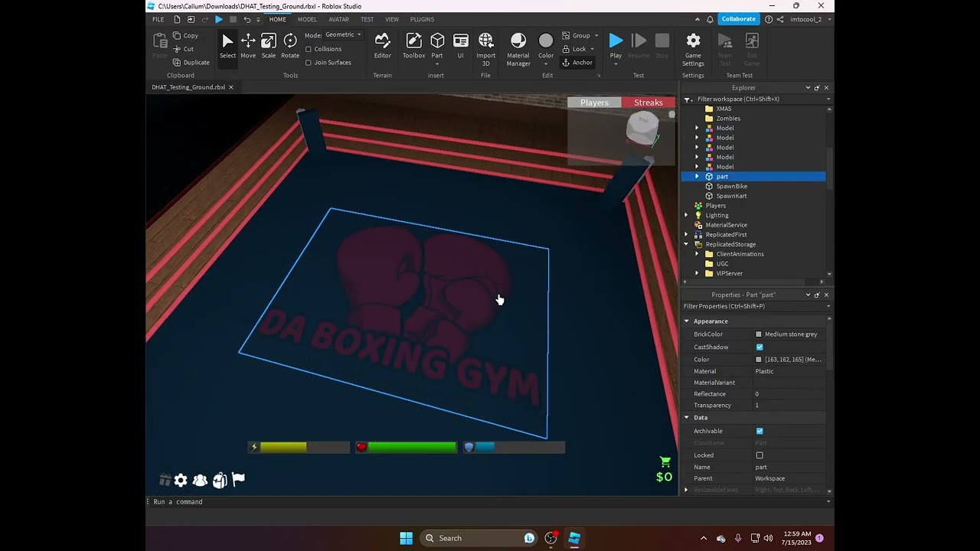Open the Mode Geometric dropdown
This screenshot has width=980, height=551.
(x=342, y=35)
